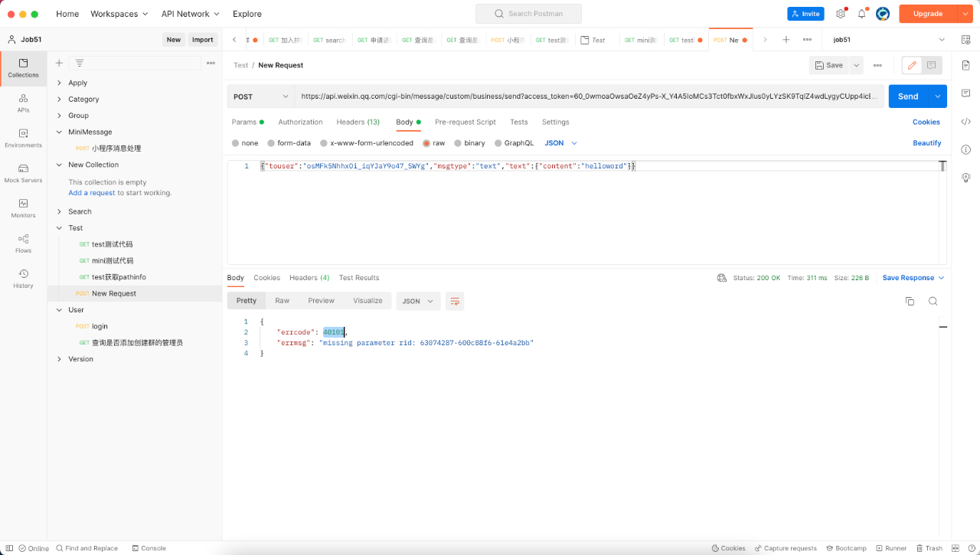Click the collection filter icon

click(79, 63)
